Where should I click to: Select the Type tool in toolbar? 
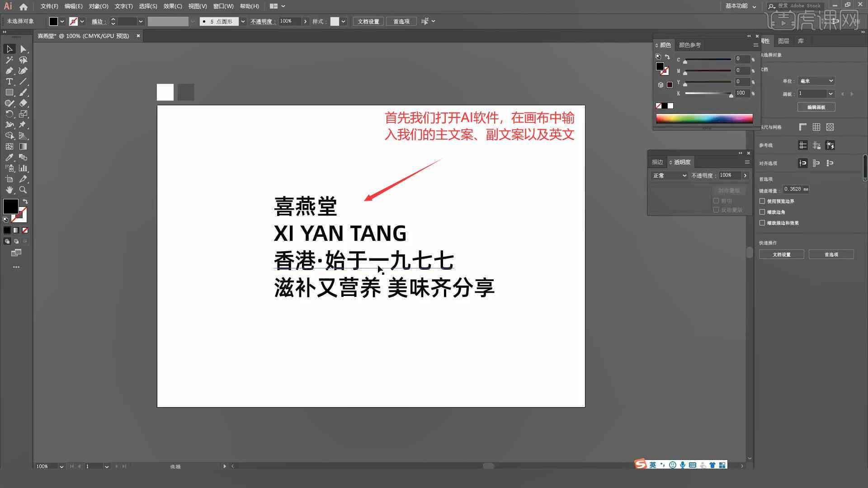(x=8, y=81)
